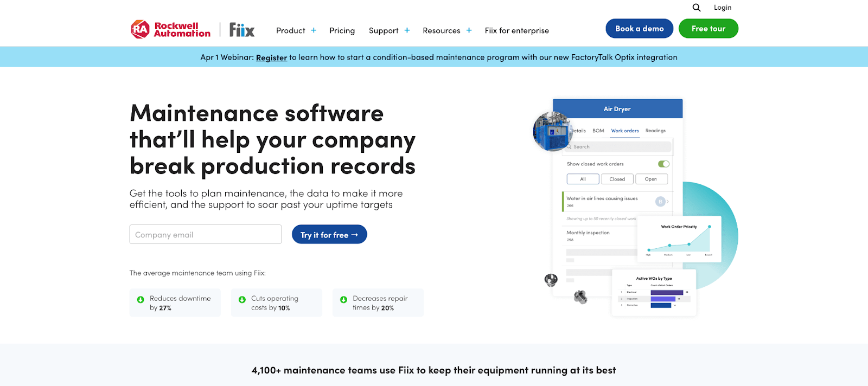Click the Work Order Priority chart

click(x=679, y=239)
